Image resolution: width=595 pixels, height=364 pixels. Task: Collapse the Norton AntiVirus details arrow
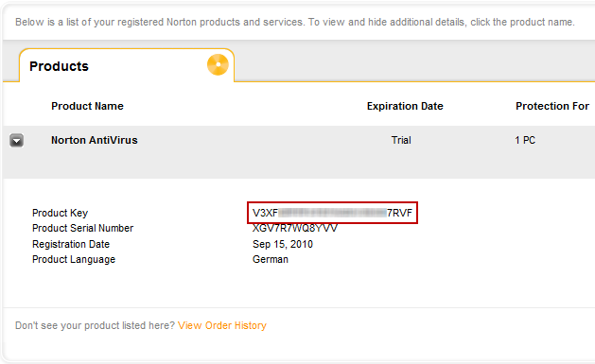coord(17,140)
